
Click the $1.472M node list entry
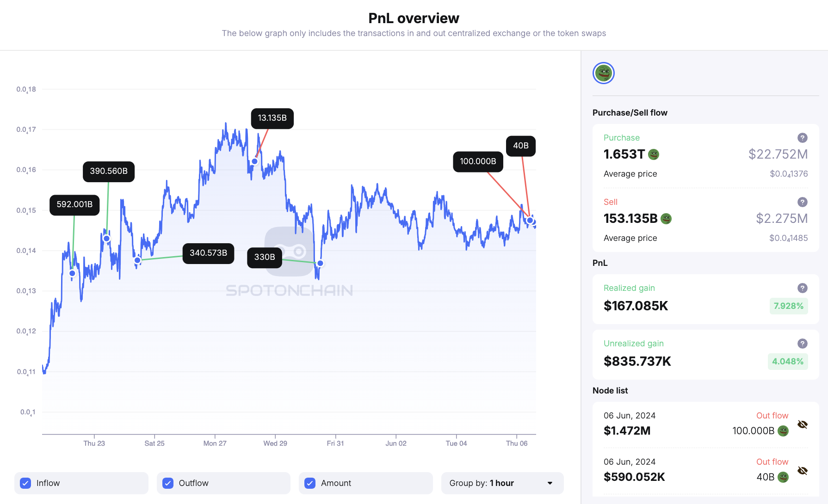click(x=627, y=430)
